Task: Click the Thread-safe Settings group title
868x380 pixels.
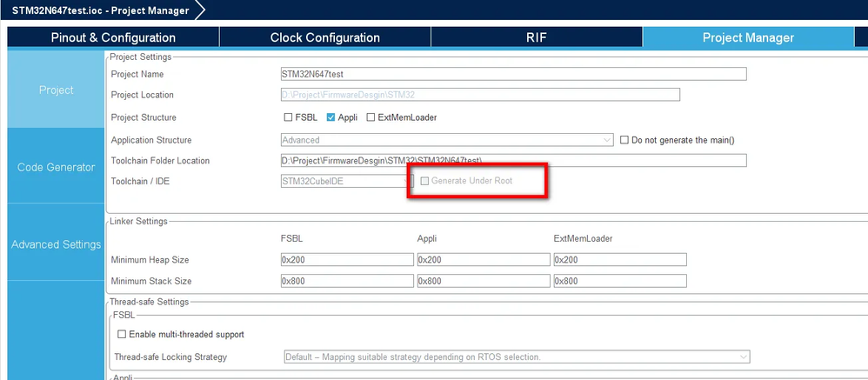Action: (149, 302)
